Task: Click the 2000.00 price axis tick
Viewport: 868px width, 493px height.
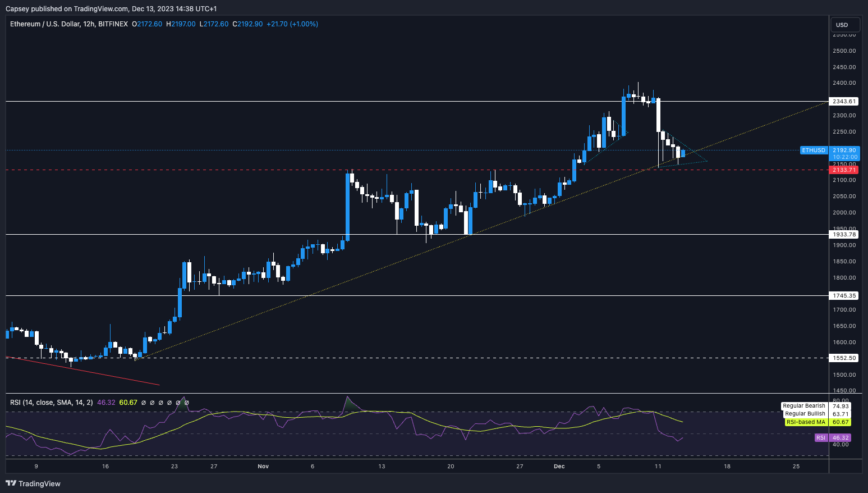Action: click(844, 213)
